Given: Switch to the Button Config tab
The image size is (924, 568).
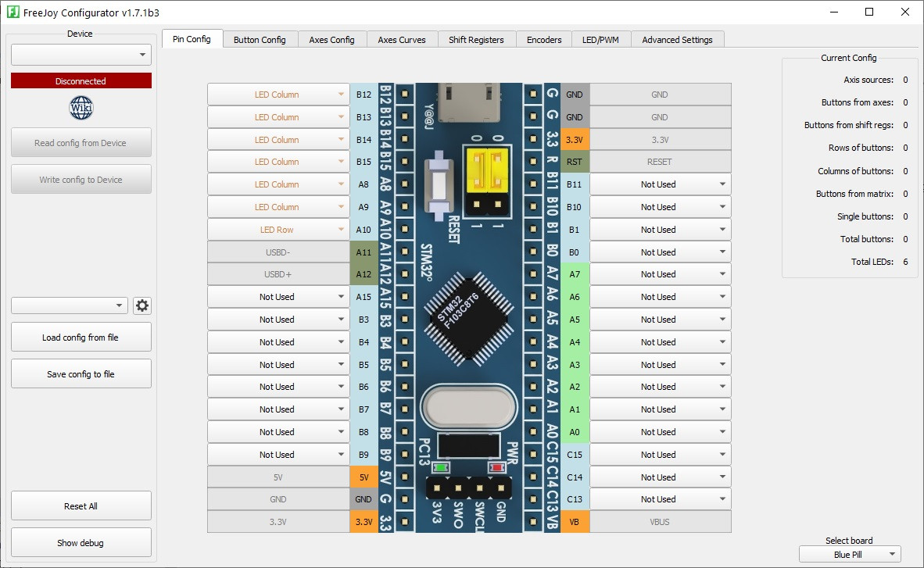Looking at the screenshot, I should 260,40.
